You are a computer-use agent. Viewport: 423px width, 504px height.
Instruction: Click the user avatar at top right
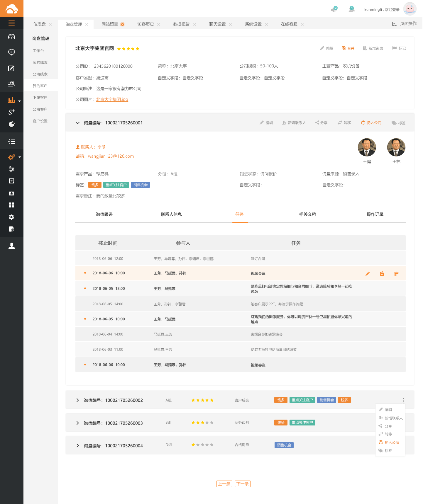pos(410,9)
